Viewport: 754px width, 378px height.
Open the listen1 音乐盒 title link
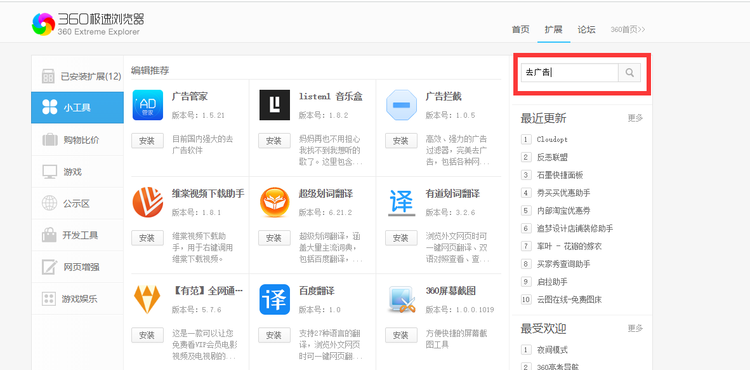pos(330,96)
